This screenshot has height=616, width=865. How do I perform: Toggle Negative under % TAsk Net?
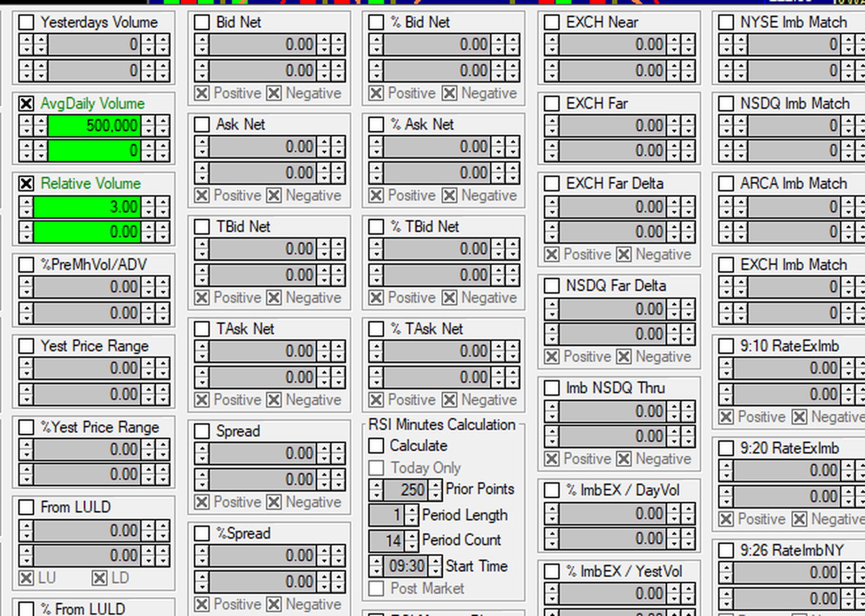point(450,400)
